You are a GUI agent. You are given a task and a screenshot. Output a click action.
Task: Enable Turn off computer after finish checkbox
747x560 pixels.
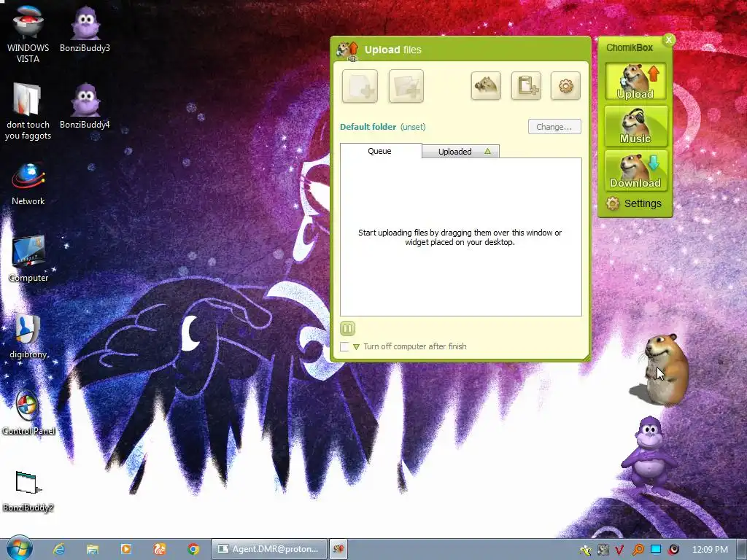coord(344,346)
